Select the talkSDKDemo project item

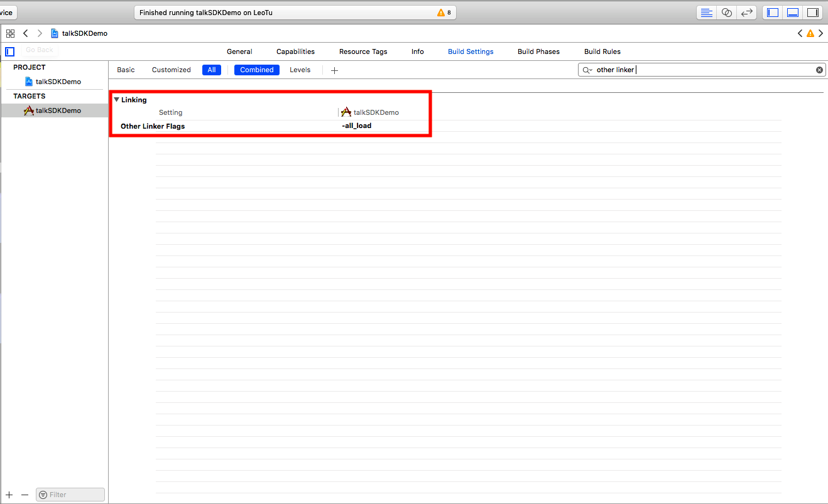(x=58, y=82)
